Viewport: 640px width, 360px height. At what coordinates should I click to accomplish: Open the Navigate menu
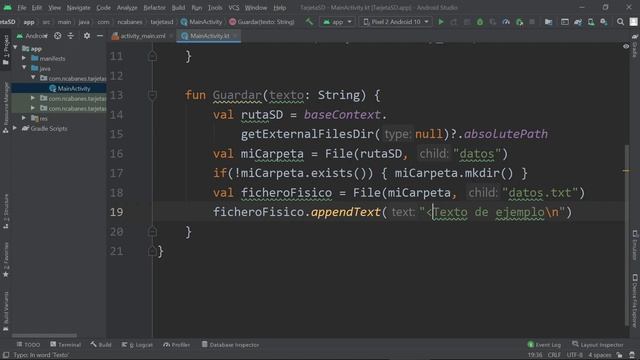click(x=78, y=7)
